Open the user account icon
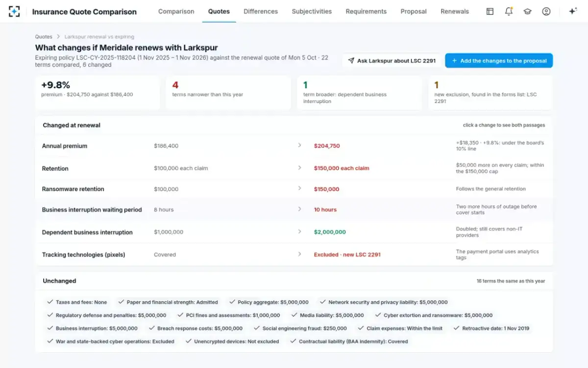This screenshot has height=368, width=588. [546, 11]
